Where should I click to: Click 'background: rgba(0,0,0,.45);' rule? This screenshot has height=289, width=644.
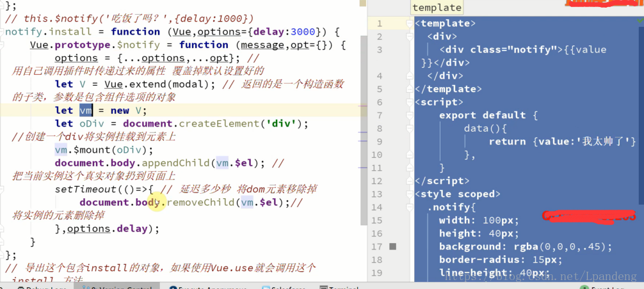click(x=526, y=246)
